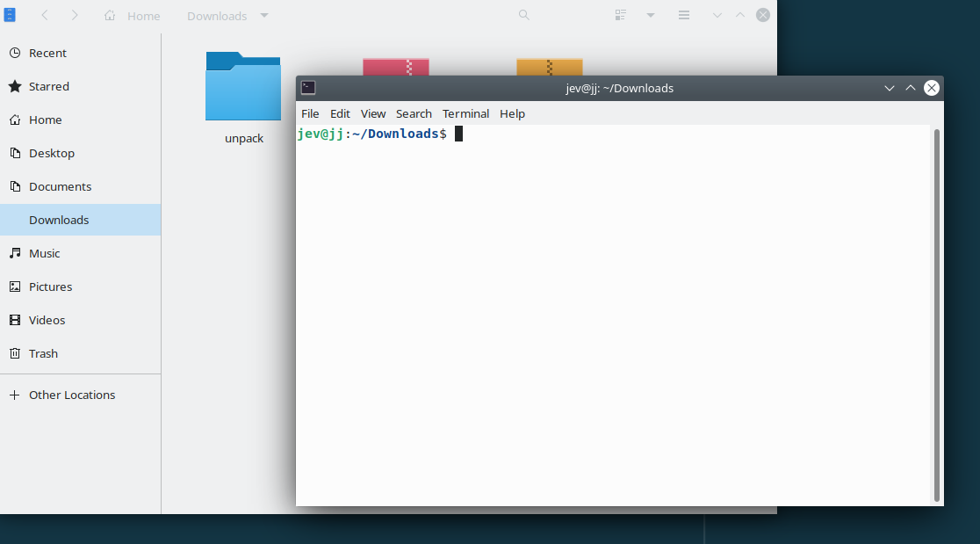Select the red archive file
Viewport: 980px width, 544px height.
pos(396,67)
